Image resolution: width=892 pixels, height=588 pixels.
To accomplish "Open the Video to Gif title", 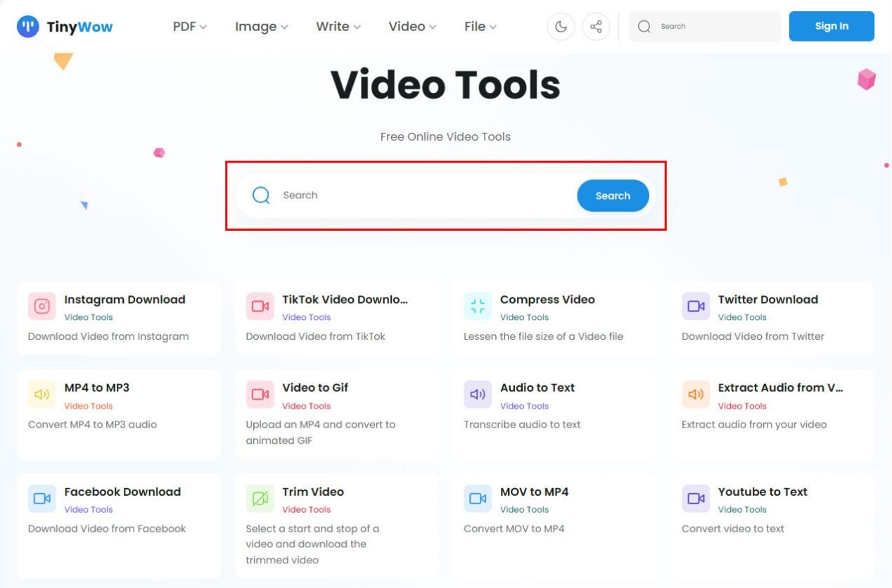I will pos(315,388).
